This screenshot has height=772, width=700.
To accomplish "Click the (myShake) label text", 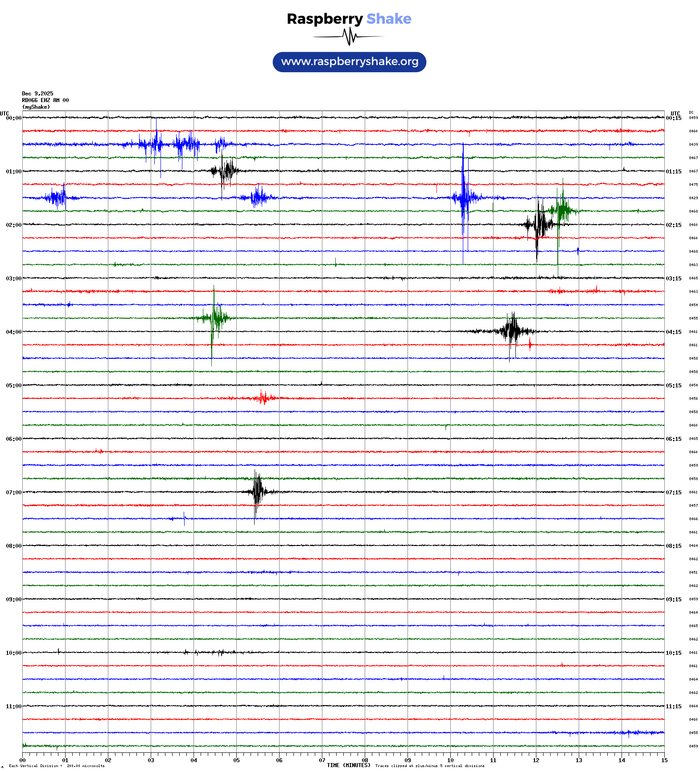I will pyautogui.click(x=36, y=107).
